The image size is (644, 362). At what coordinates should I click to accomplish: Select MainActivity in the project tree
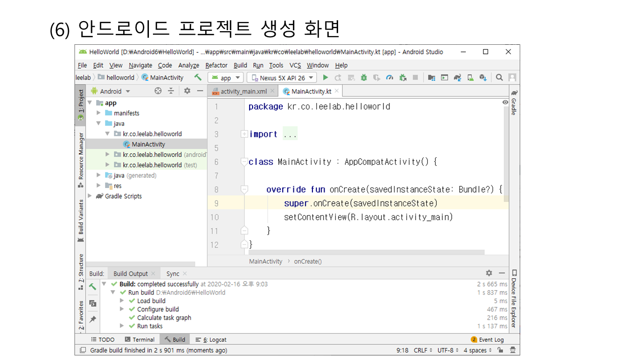coord(148,144)
